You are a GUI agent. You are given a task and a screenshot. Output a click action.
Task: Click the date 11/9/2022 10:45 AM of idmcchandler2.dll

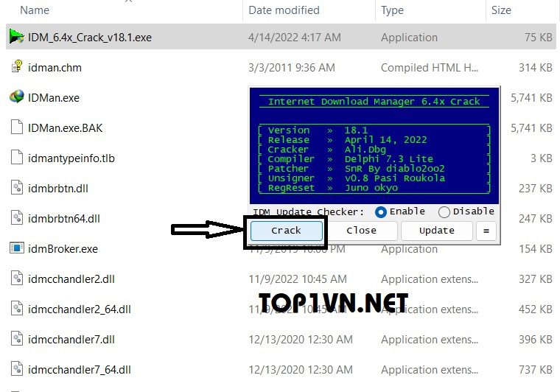[298, 279]
